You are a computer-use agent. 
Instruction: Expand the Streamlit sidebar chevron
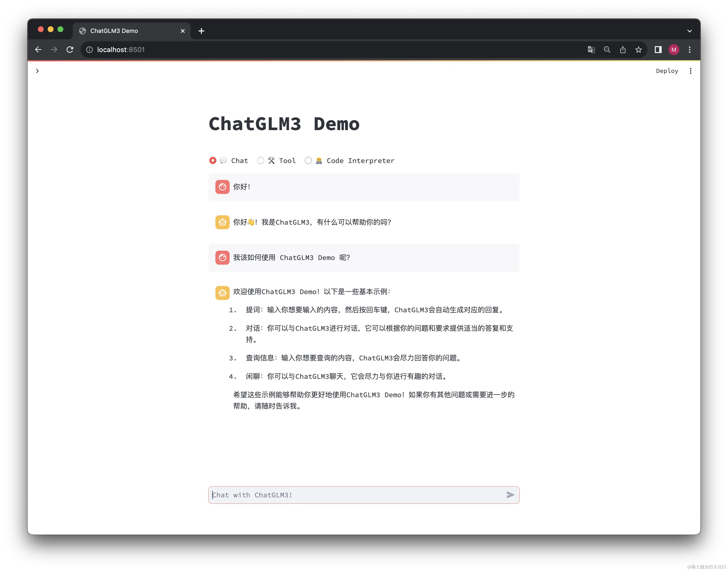point(37,71)
